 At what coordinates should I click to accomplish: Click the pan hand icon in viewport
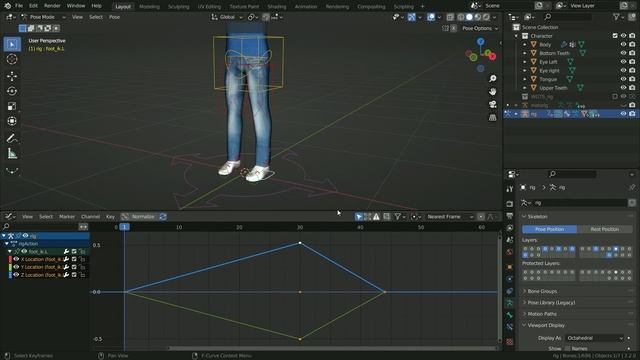[x=493, y=91]
